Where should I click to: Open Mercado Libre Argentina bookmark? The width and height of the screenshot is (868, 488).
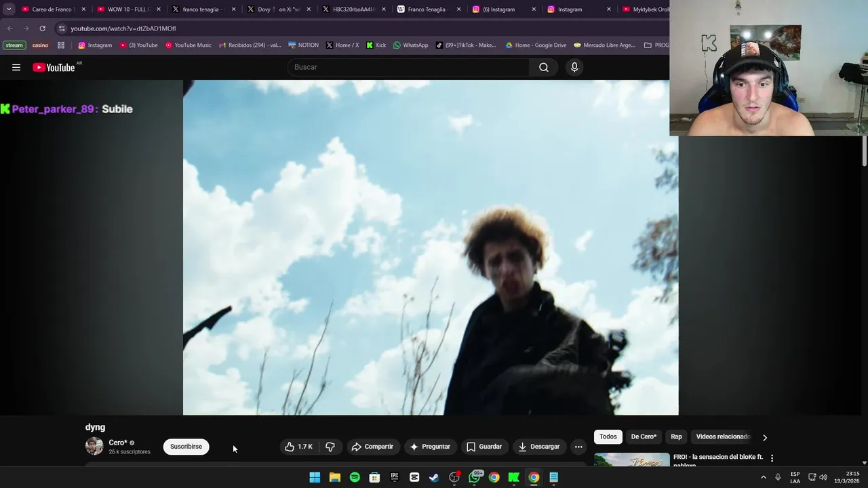[604, 45]
